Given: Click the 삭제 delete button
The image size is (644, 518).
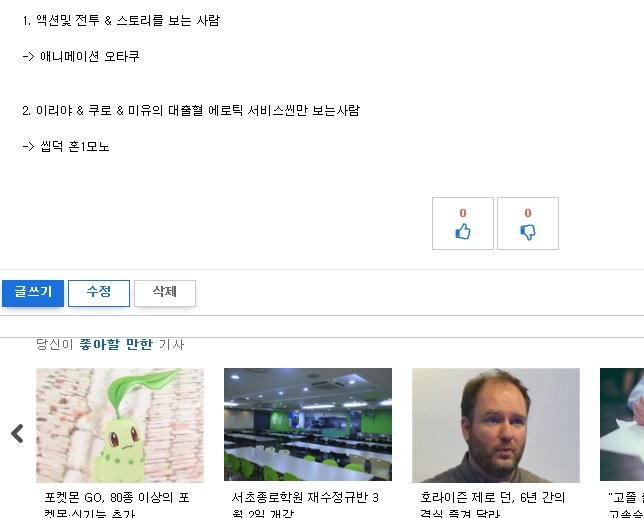Looking at the screenshot, I should coord(165,293).
